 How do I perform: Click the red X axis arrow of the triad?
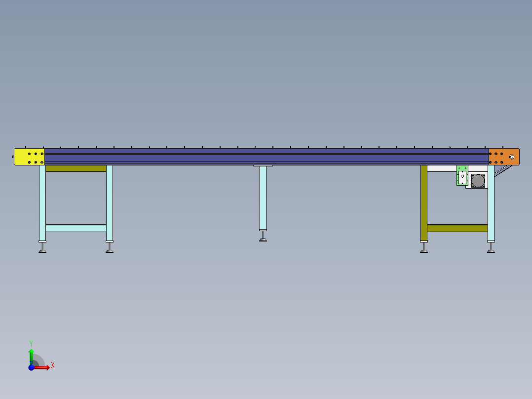tap(42, 367)
